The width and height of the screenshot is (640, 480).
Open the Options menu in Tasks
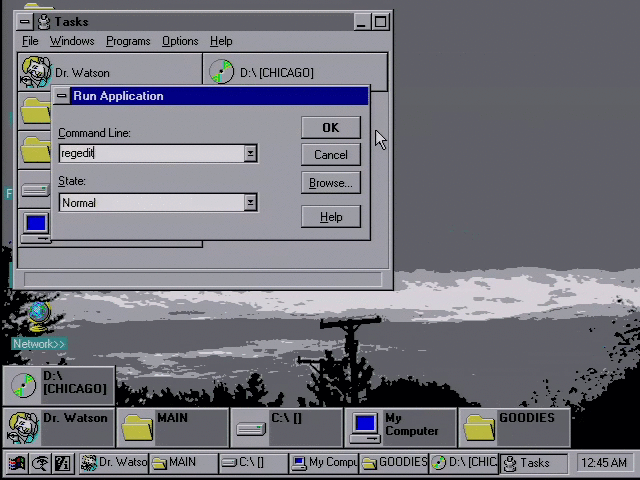[180, 41]
